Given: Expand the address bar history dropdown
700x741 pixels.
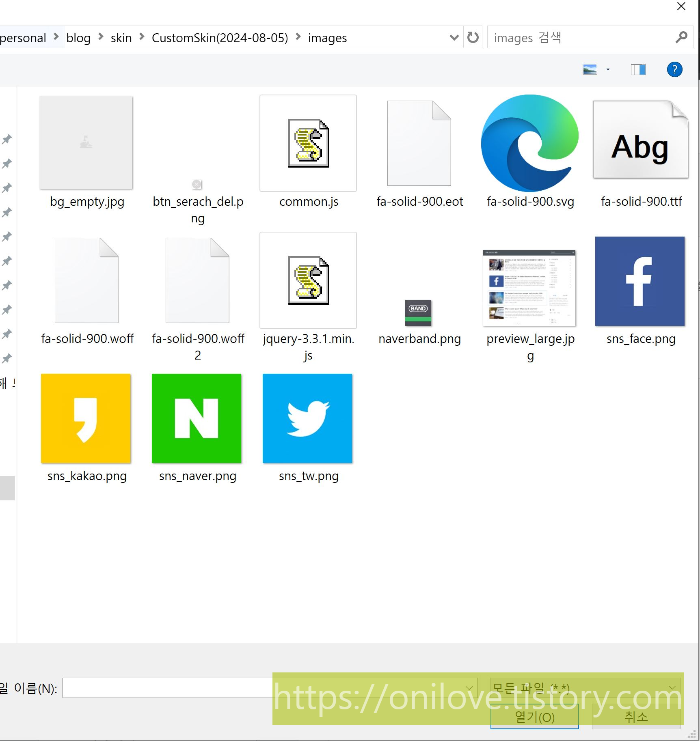Looking at the screenshot, I should tap(454, 38).
